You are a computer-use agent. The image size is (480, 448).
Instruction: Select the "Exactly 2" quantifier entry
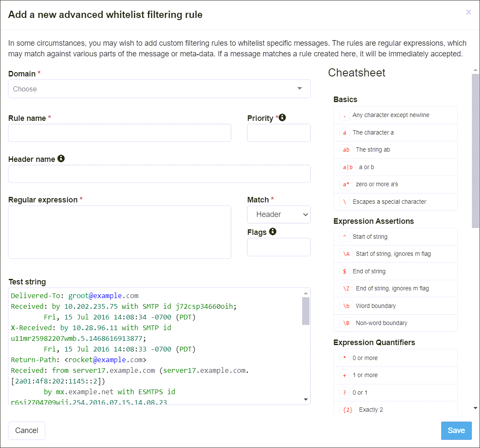point(395,409)
